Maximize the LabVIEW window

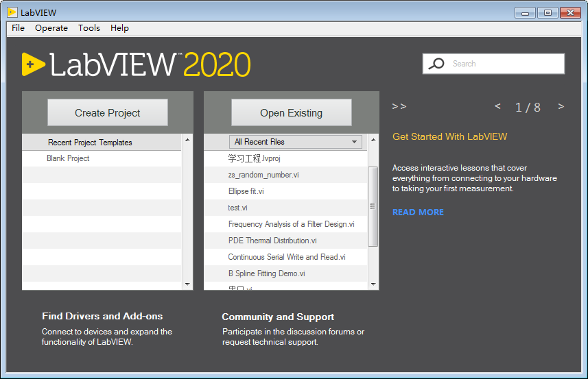(548, 13)
